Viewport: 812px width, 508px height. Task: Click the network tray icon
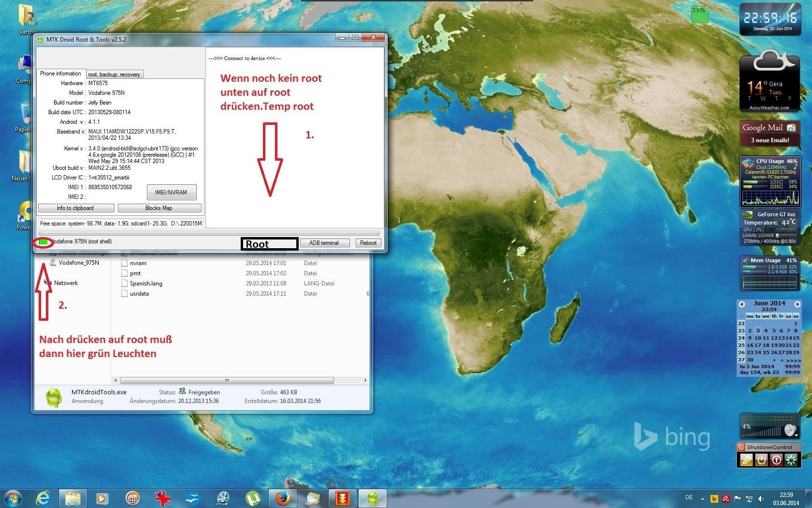(x=749, y=498)
